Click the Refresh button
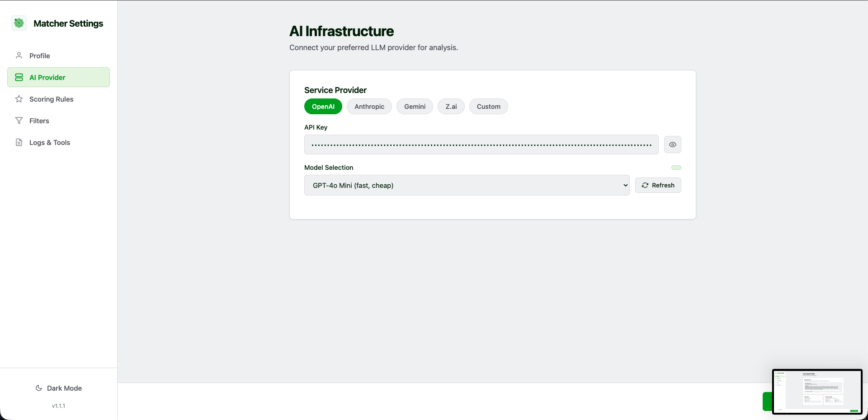The image size is (868, 420). 658,185
